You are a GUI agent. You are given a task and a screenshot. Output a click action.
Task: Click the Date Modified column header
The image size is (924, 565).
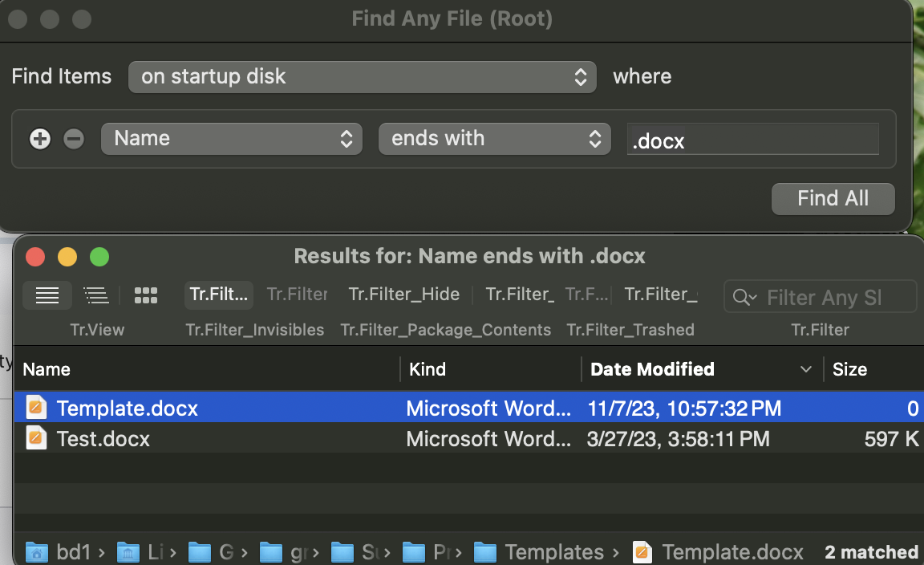[652, 369]
